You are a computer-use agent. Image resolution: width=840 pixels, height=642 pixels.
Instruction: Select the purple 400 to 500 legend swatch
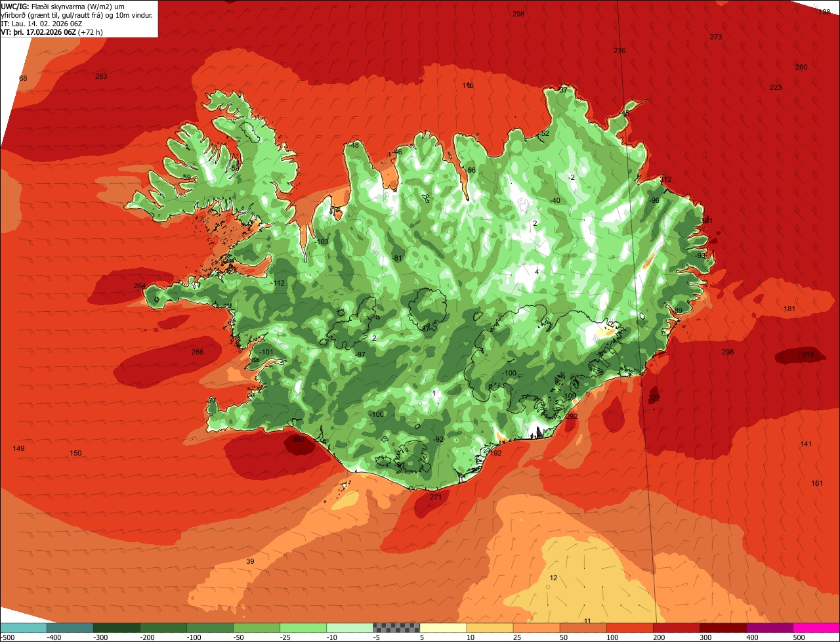(x=768, y=628)
